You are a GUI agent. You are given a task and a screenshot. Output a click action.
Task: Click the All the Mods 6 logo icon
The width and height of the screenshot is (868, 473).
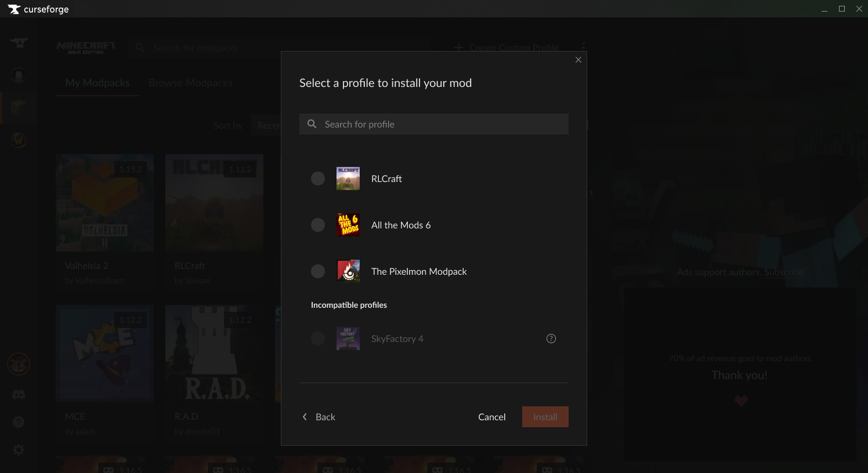348,225
